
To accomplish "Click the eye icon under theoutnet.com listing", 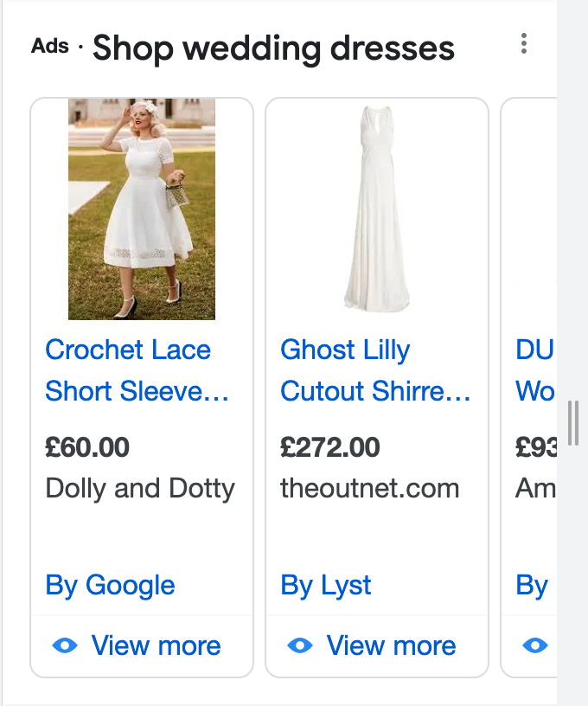I will 299,645.
